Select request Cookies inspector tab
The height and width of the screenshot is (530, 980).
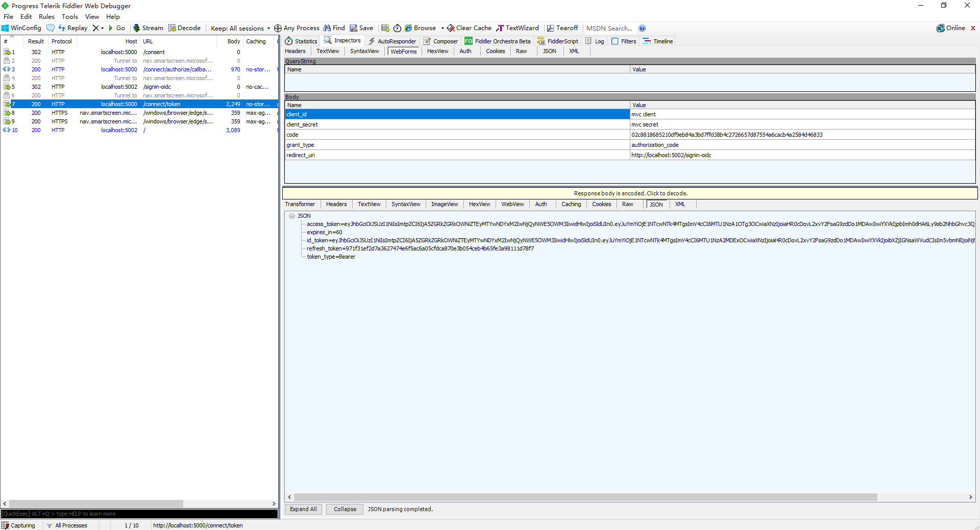[x=495, y=51]
